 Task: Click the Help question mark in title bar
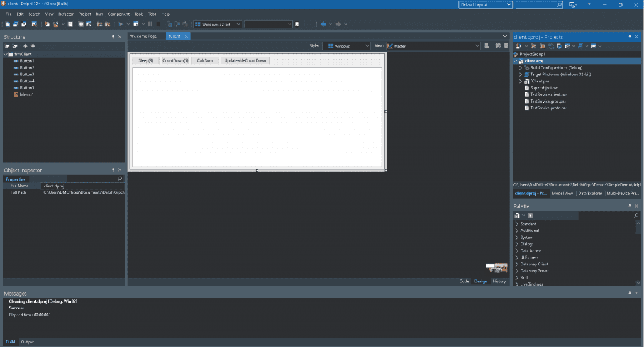[x=589, y=4]
